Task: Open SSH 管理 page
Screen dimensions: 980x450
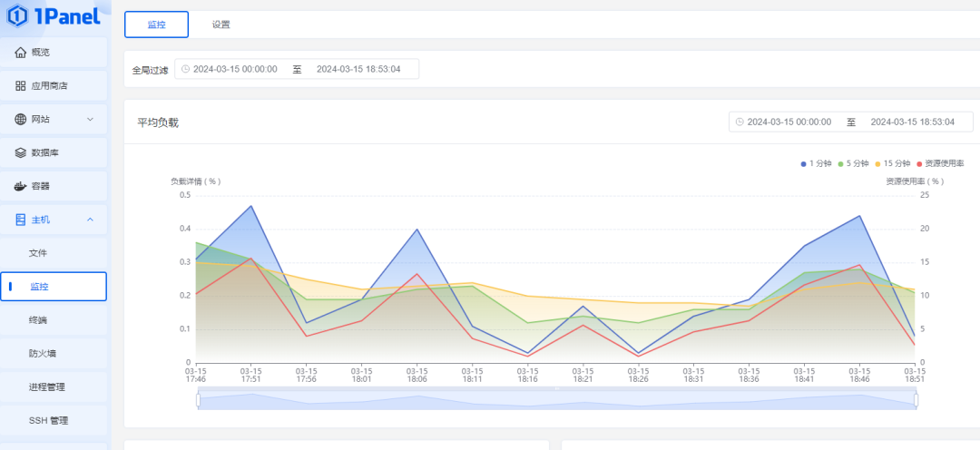Action: click(48, 420)
